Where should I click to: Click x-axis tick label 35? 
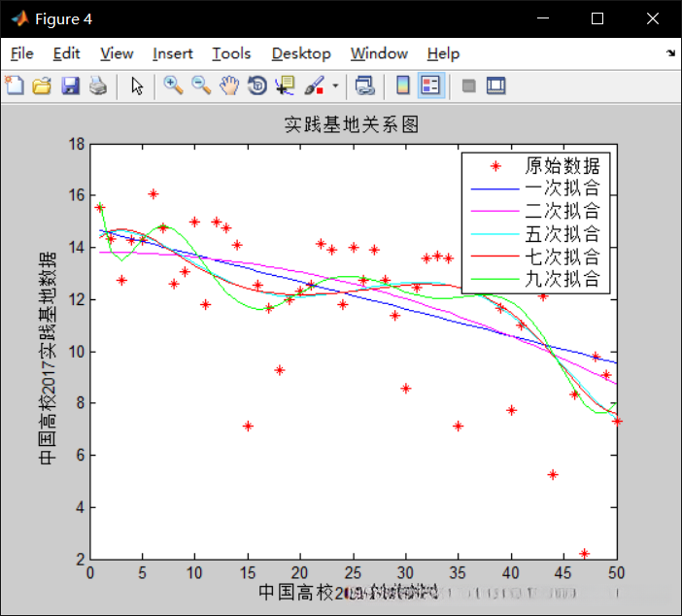point(458,573)
